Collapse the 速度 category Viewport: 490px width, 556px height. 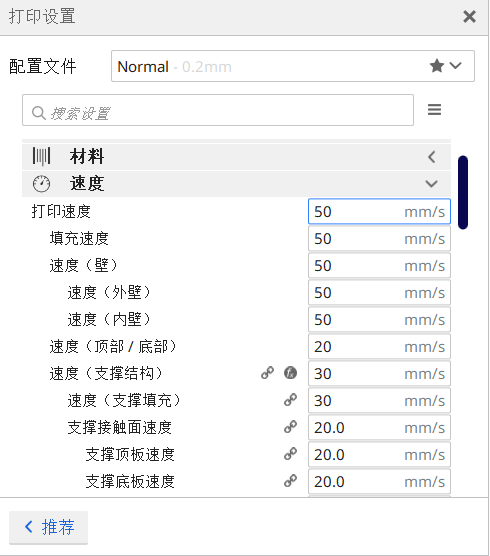coord(236,184)
